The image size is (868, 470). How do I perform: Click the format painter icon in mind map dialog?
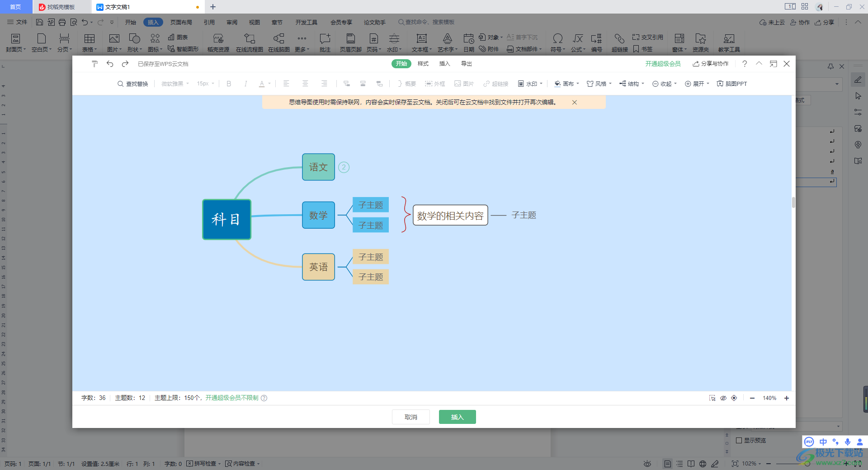pyautogui.click(x=94, y=64)
